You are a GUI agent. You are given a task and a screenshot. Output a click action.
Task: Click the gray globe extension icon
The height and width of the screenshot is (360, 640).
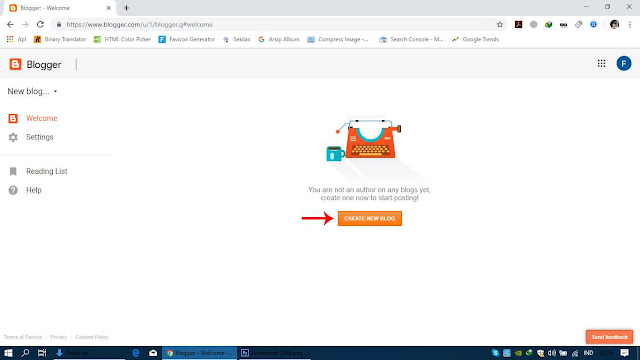pos(533,24)
